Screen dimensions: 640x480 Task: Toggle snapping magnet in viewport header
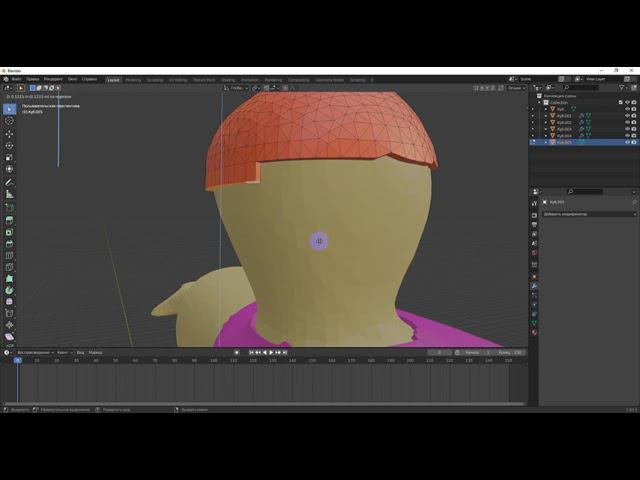click(266, 88)
